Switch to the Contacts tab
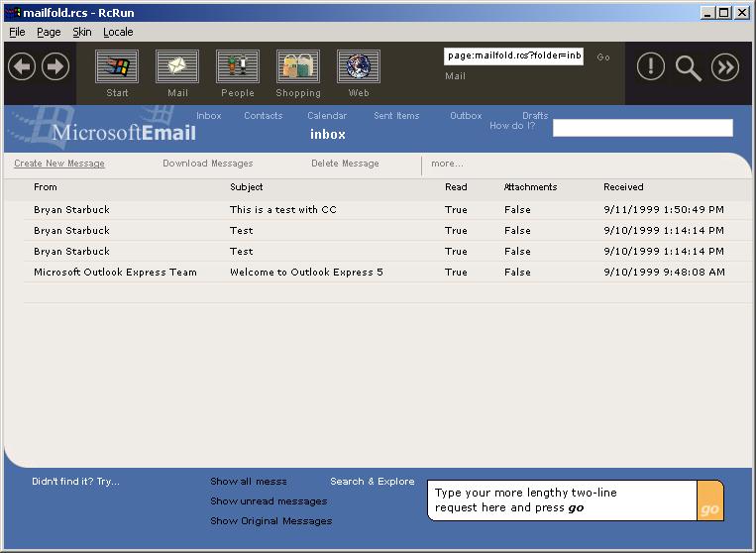This screenshot has height=553, width=756. click(264, 116)
